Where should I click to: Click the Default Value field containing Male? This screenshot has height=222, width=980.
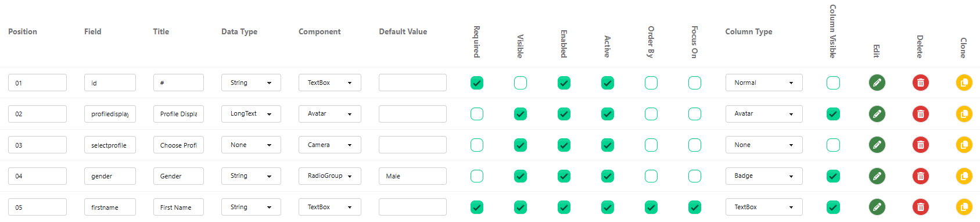pos(412,176)
